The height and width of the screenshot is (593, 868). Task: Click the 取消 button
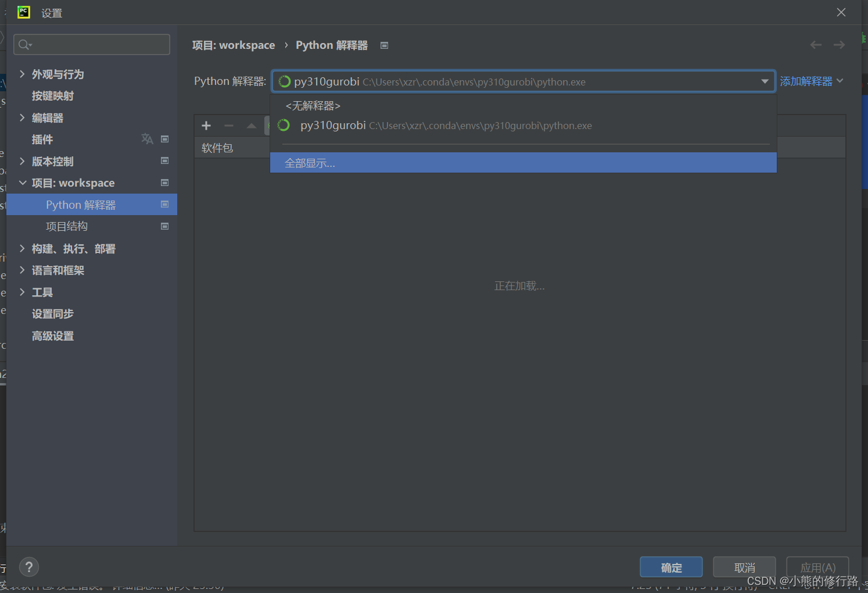click(x=744, y=567)
